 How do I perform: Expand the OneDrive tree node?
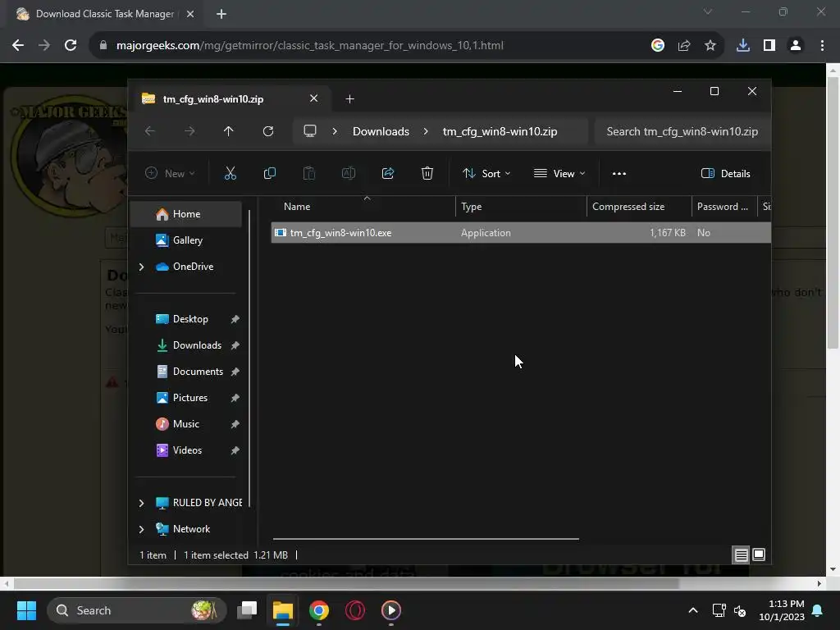coord(141,267)
